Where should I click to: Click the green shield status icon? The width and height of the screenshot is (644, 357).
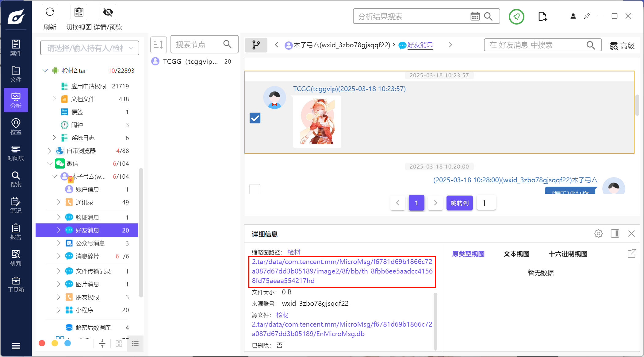516,16
